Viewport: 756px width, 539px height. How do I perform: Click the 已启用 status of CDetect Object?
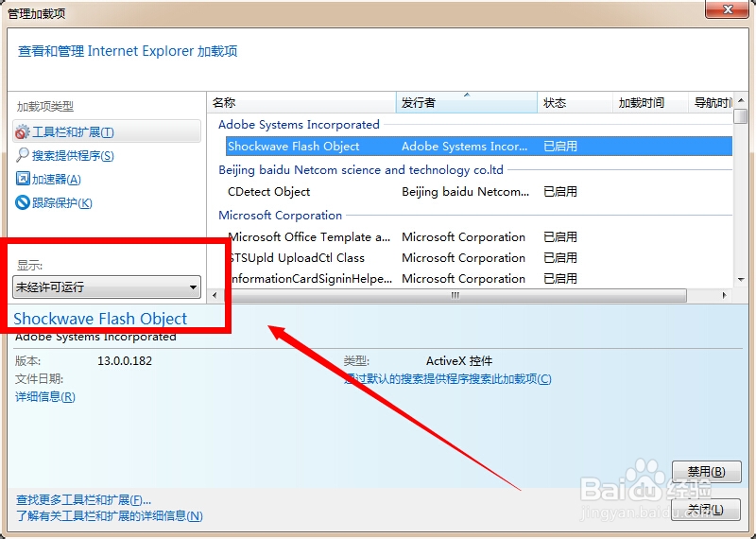tap(560, 192)
